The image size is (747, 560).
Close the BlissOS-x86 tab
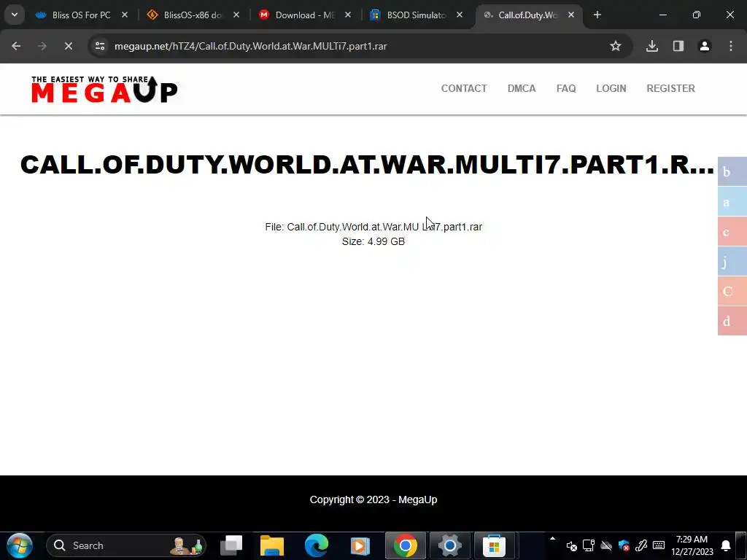pos(236,15)
